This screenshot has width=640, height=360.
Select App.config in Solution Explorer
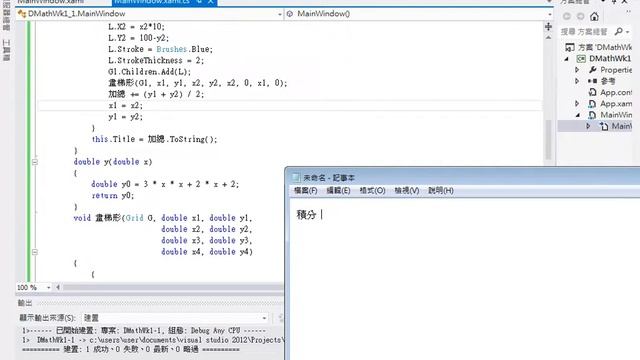click(x=616, y=92)
